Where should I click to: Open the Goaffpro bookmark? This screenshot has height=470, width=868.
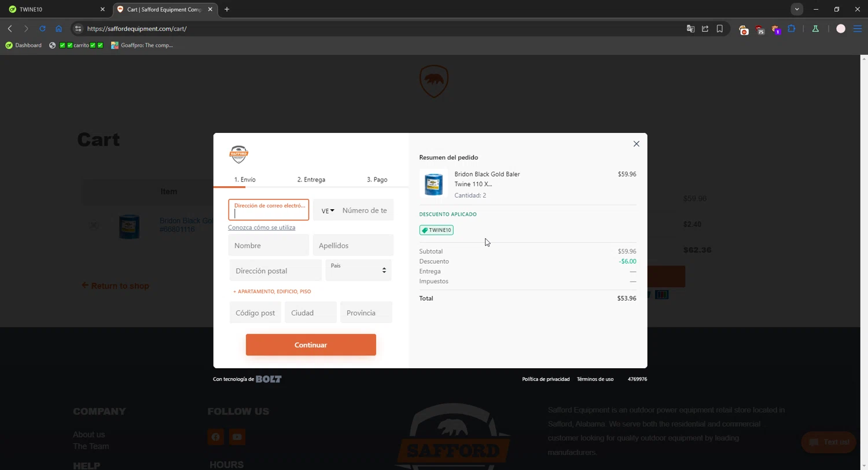click(142, 45)
